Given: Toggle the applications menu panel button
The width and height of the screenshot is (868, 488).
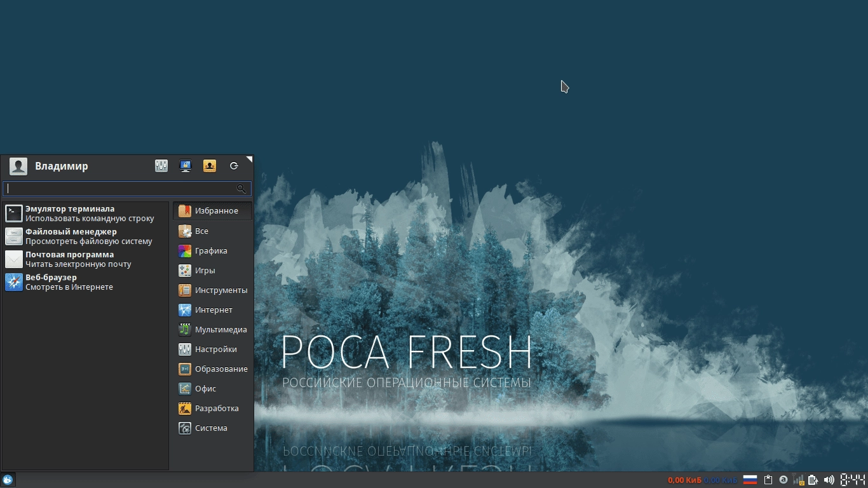Looking at the screenshot, I should (8, 480).
